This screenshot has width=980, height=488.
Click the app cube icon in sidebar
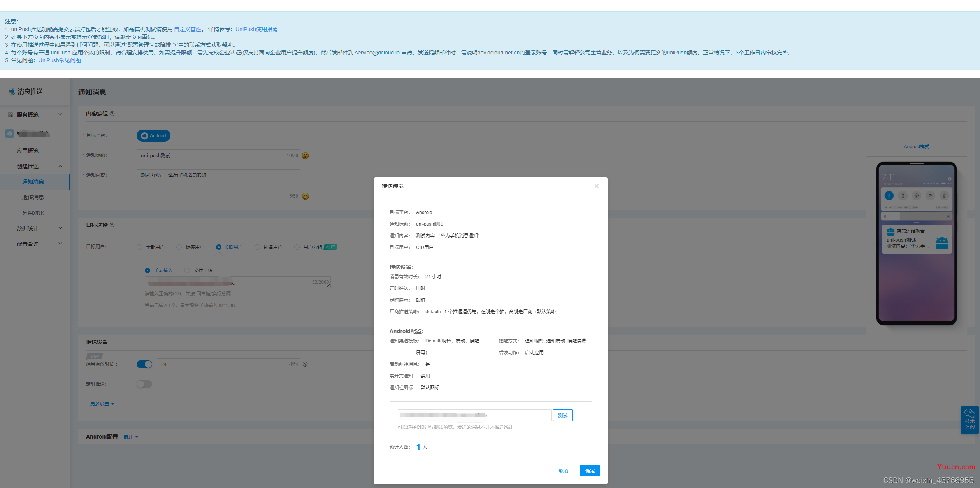pos(10,133)
